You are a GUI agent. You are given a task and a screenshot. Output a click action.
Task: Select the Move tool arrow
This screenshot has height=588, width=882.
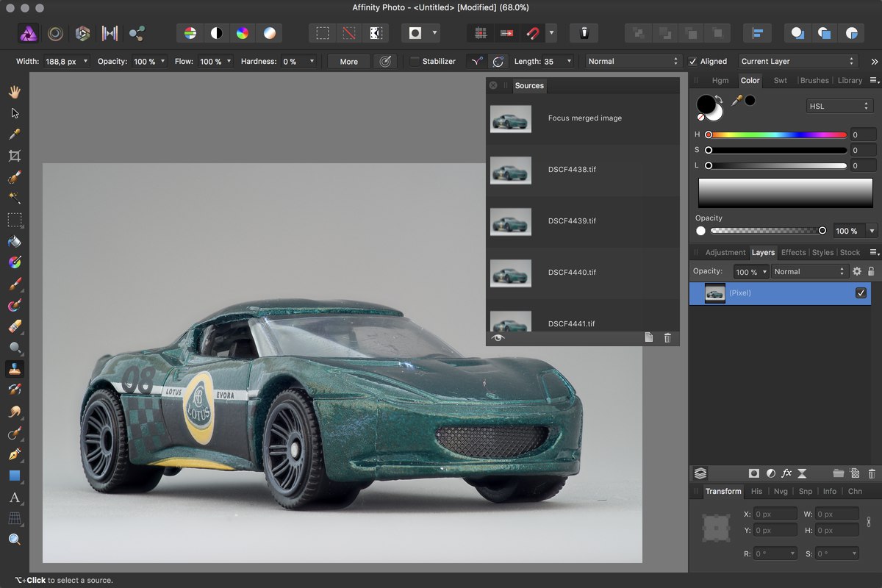[x=14, y=113]
